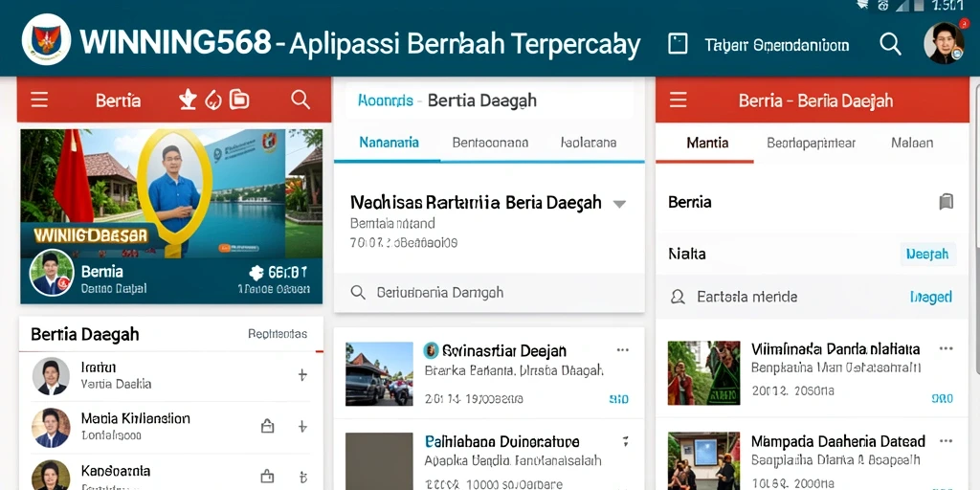Click the Bertia Daegah list heading
Screen dimensions: 980x490
click(85, 334)
